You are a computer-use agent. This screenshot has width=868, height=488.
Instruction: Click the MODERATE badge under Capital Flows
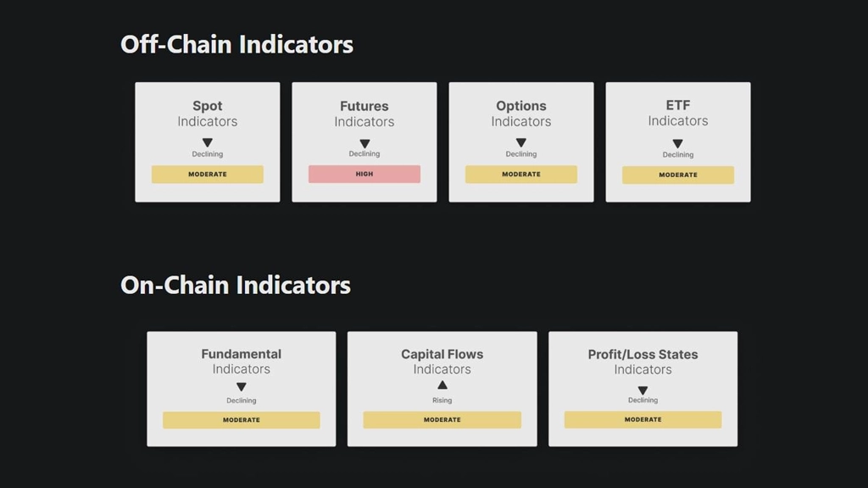[x=442, y=419]
